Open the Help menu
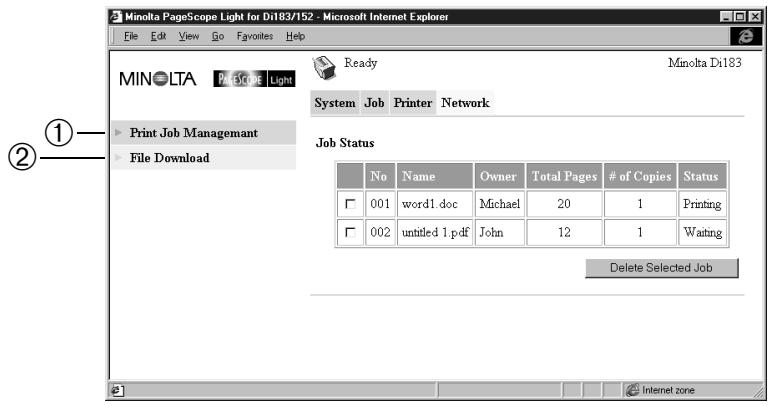 tap(296, 36)
